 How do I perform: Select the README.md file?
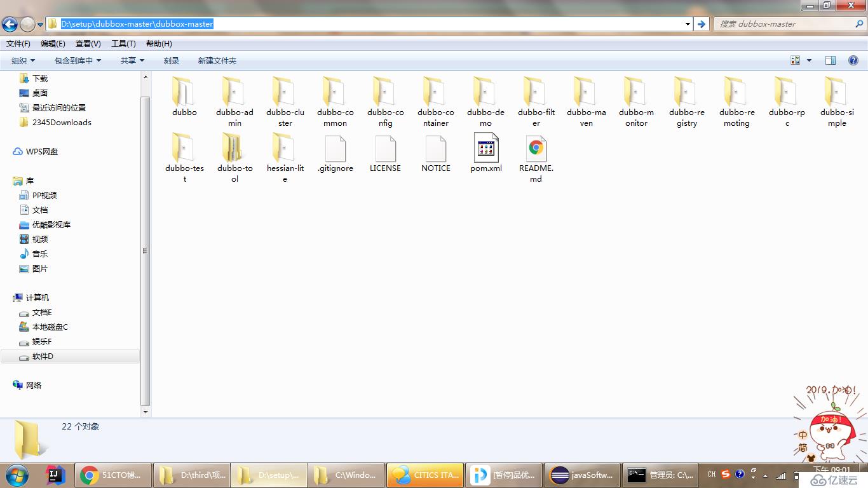click(536, 158)
